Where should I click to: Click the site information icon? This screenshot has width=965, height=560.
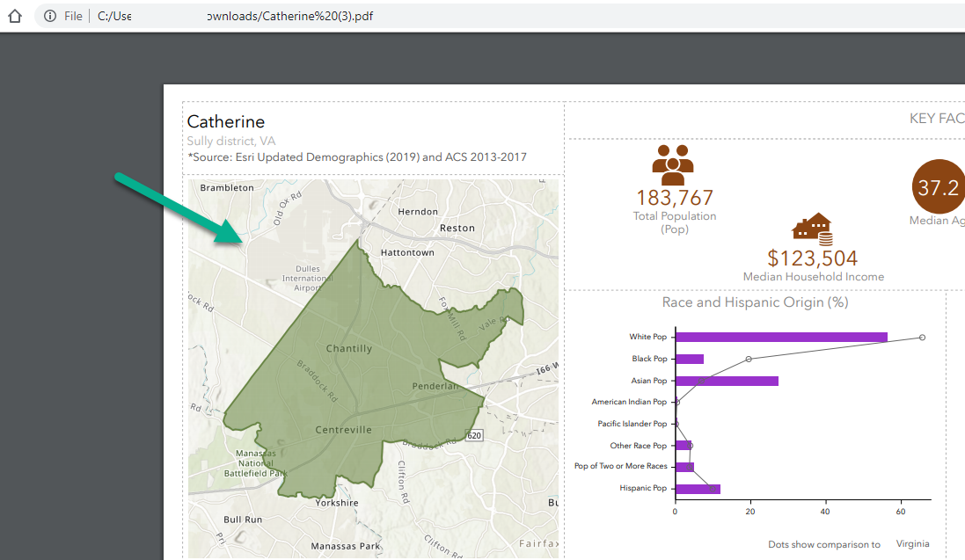pos(50,16)
